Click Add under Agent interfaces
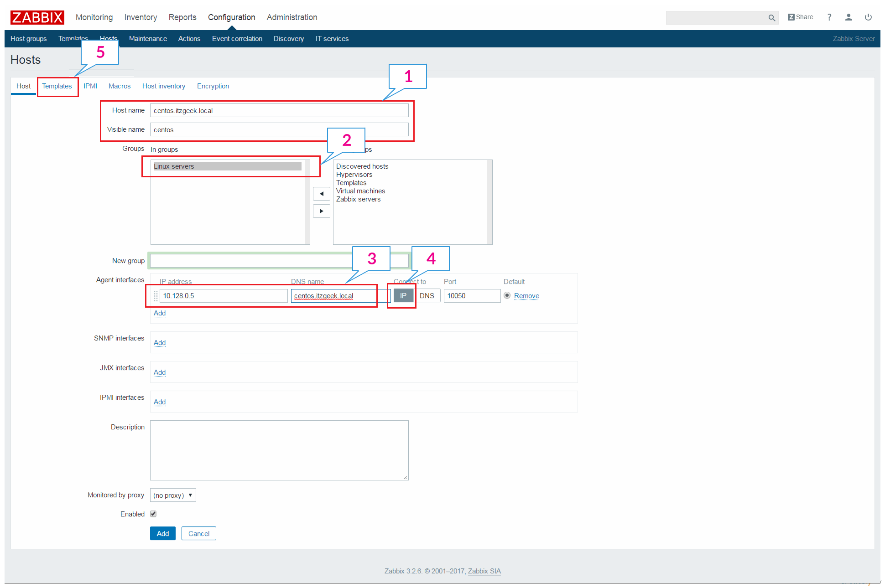This screenshot has width=885, height=588. tap(160, 313)
